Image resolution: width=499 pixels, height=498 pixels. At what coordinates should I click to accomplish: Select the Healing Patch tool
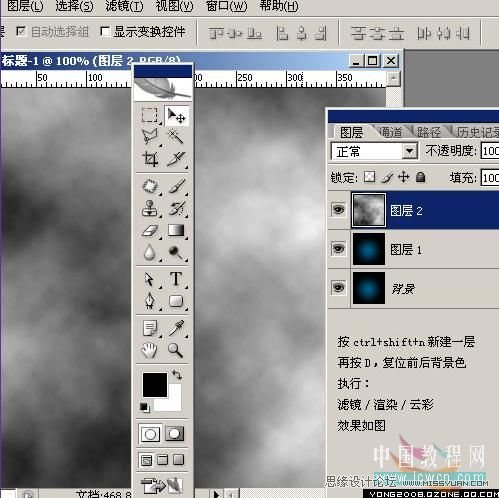point(150,186)
